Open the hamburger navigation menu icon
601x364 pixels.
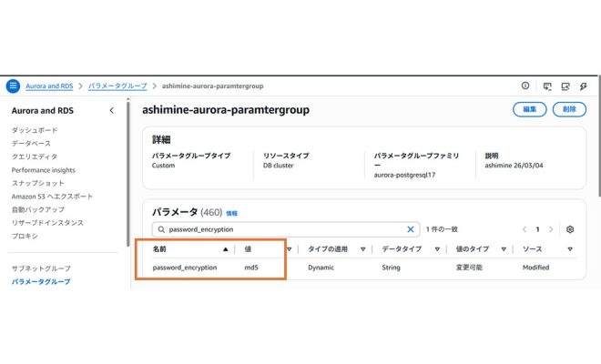[13, 86]
